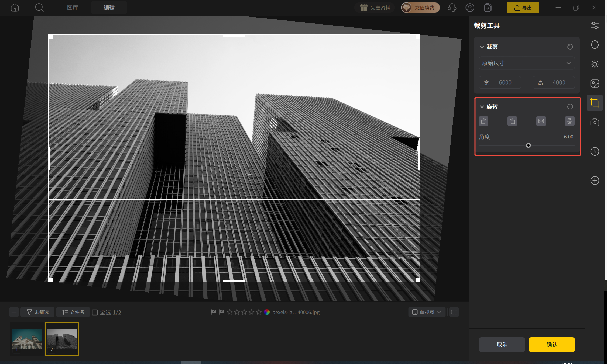Select the church photo thumbnail 1
Screen dimensions: 607x364
(27, 339)
